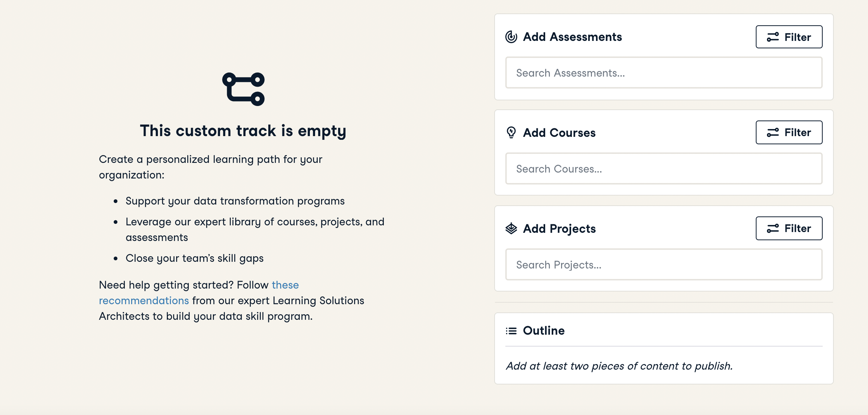Click the Add Courses lightbulb icon
The height and width of the screenshot is (415, 868).
coord(511,132)
